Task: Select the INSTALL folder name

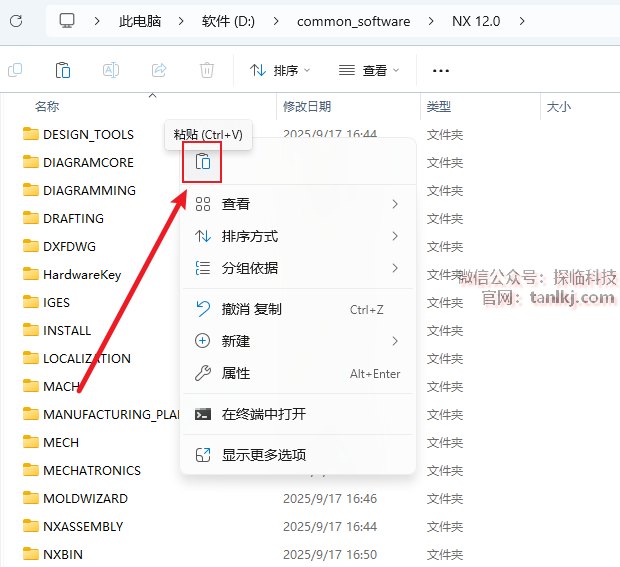Action: tap(67, 330)
